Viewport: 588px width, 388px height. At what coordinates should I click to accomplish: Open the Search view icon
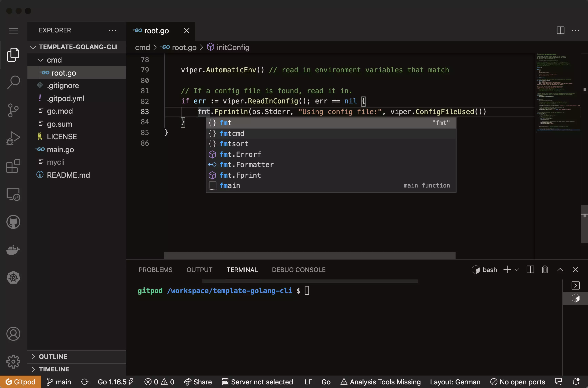coord(13,82)
